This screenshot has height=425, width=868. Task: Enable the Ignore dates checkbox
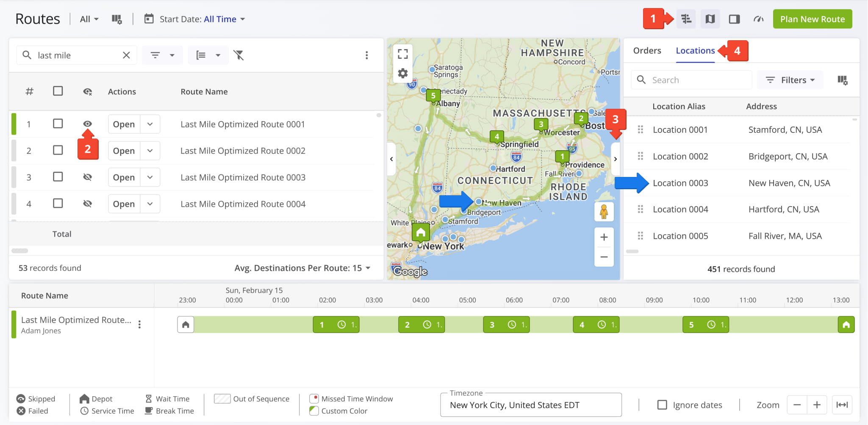pos(662,405)
